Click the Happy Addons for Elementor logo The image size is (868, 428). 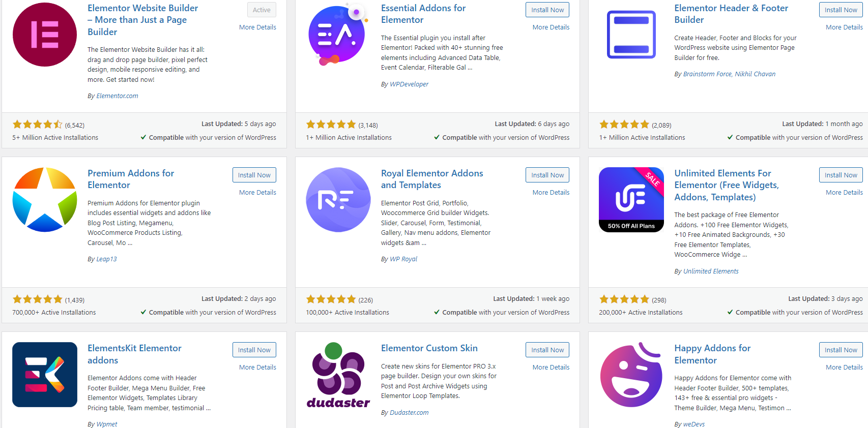coord(631,375)
